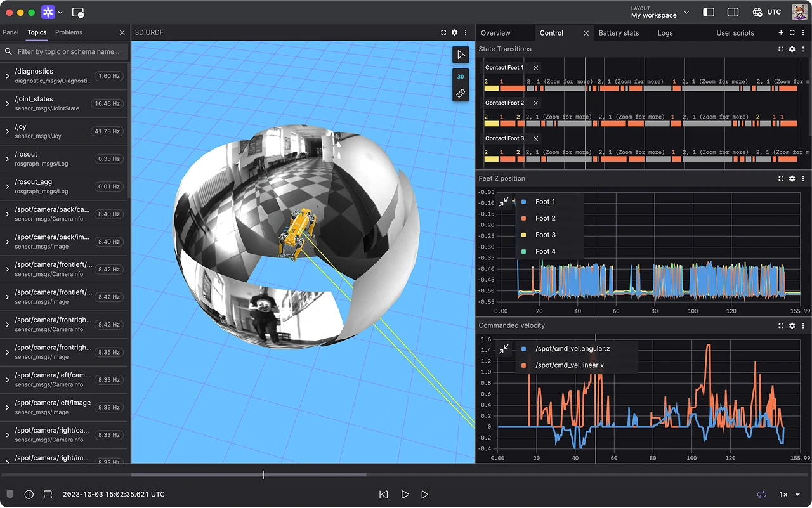Toggle the right sidebar visibility

(x=733, y=11)
